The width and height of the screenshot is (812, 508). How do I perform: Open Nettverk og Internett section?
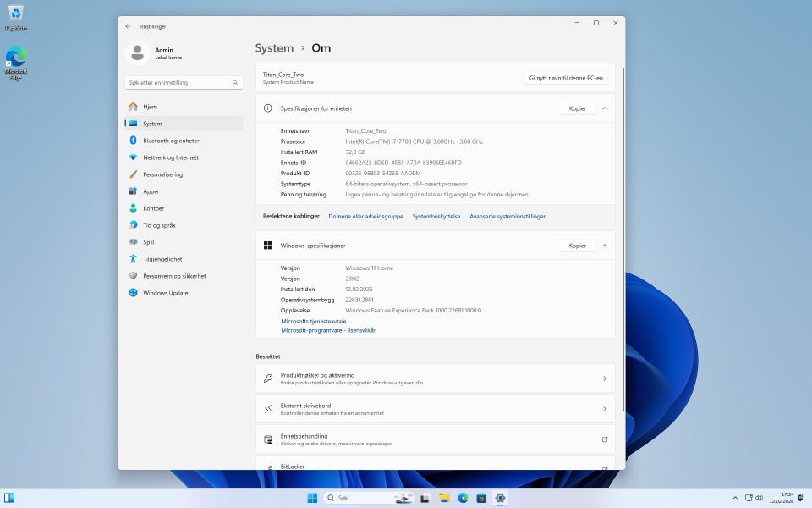[170, 157]
